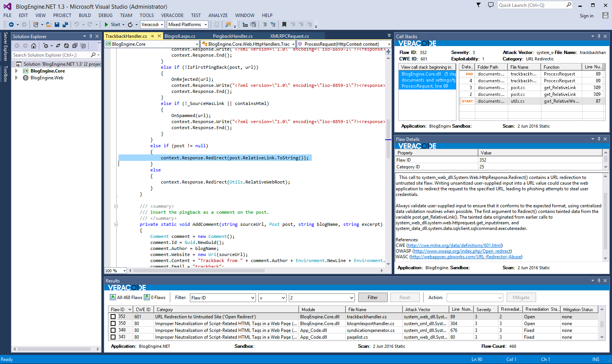The height and width of the screenshot is (364, 612).
Task: Click the Find in Files toolbar icon
Action: click(x=228, y=25)
